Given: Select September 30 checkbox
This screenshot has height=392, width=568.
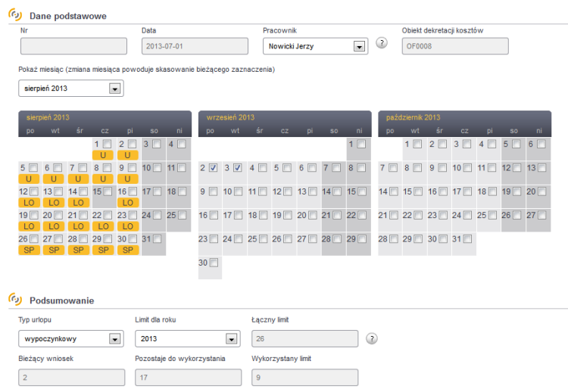Looking at the screenshot, I should 214,263.
